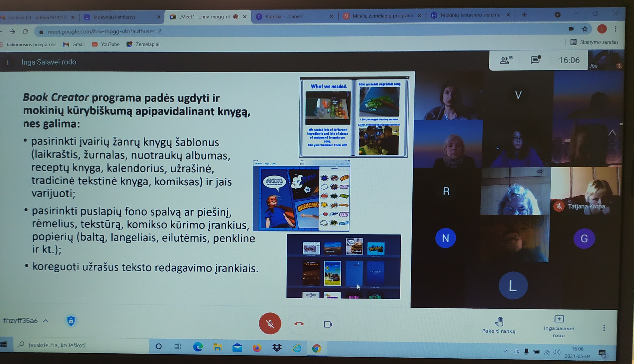Viewport: 634px width, 364px height.
Task: Open Wi-Fi network settings in tray
Action: tap(547, 352)
